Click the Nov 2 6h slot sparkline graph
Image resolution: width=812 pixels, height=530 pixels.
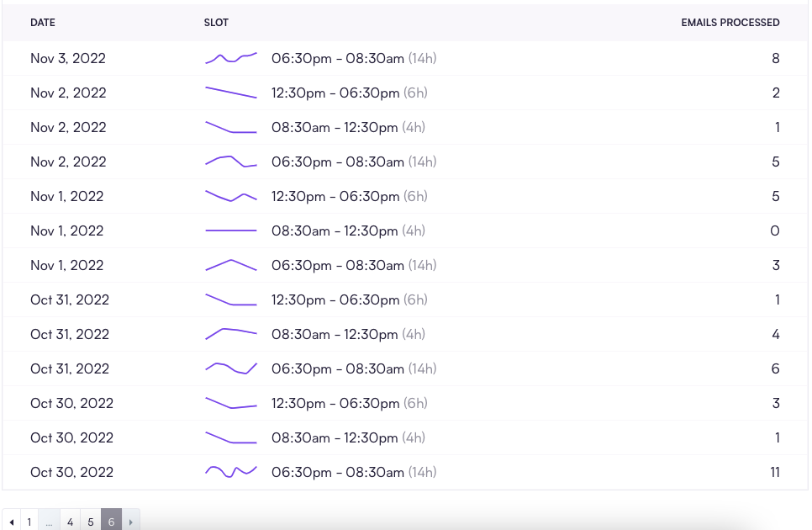pyautogui.click(x=231, y=93)
